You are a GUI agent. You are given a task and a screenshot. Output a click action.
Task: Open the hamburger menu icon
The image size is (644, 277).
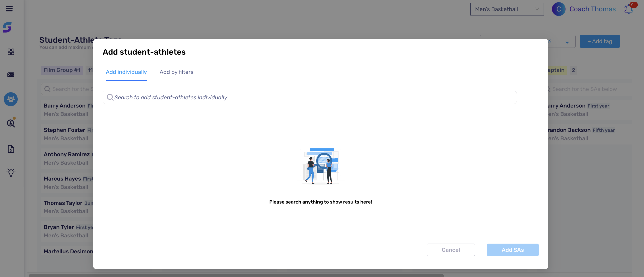click(x=9, y=9)
